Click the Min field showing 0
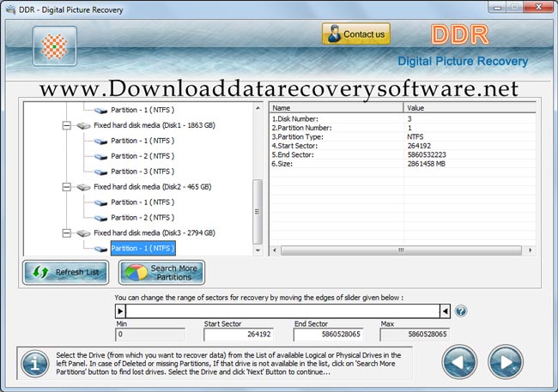Screen dimensions: 558x392 pos(150,335)
